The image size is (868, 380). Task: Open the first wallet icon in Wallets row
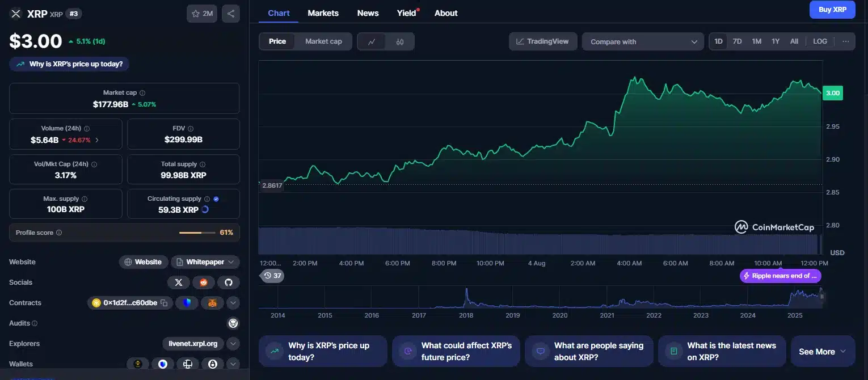click(137, 364)
